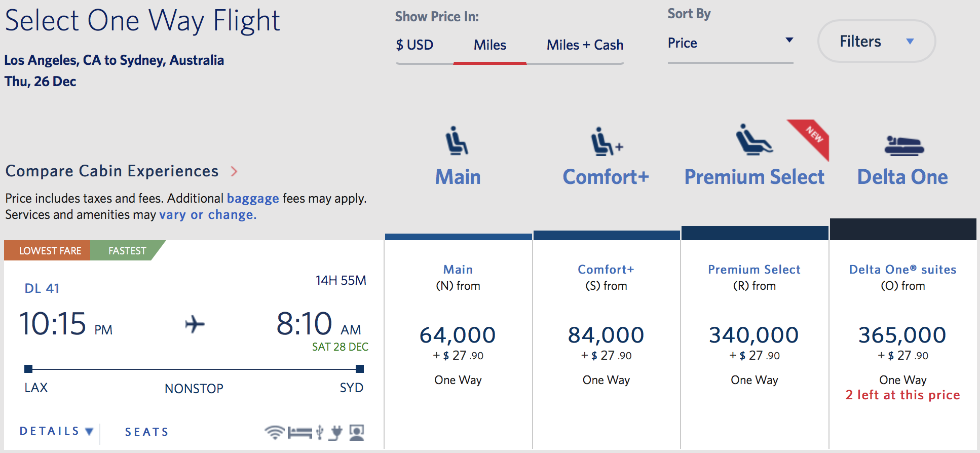Click the seatback entertainment amenity icon

click(x=357, y=432)
